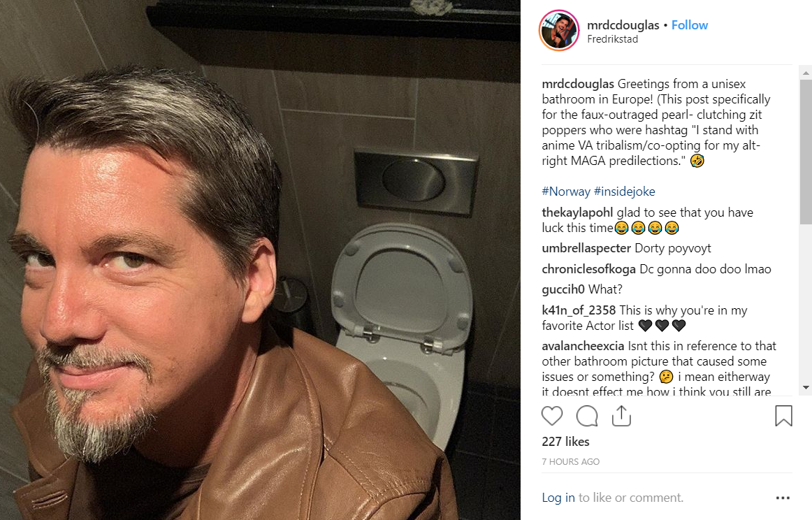Click the Log in link

coord(558,497)
